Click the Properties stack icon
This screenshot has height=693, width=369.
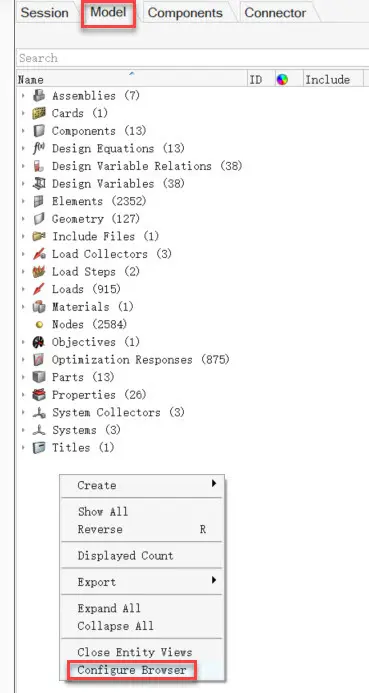(x=39, y=395)
